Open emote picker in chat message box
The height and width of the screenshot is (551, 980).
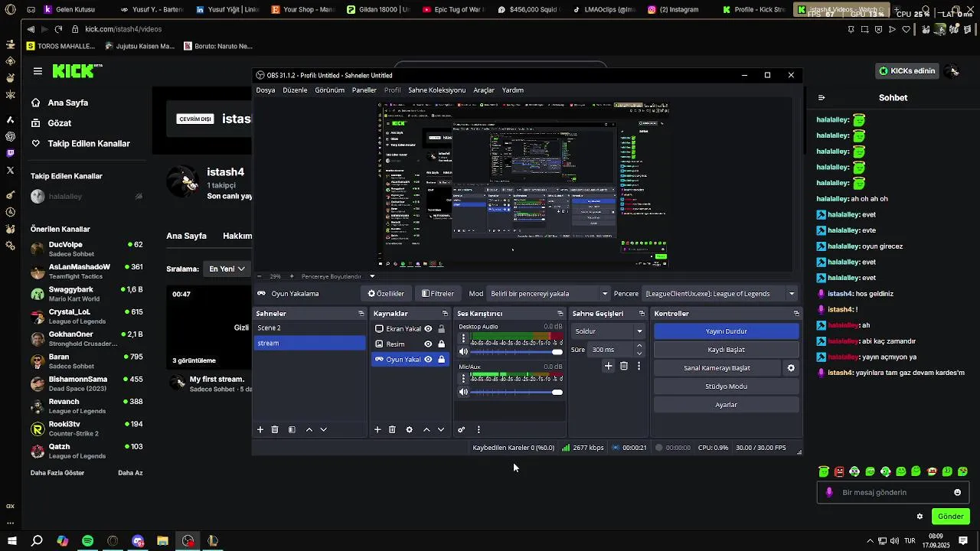[x=957, y=493]
